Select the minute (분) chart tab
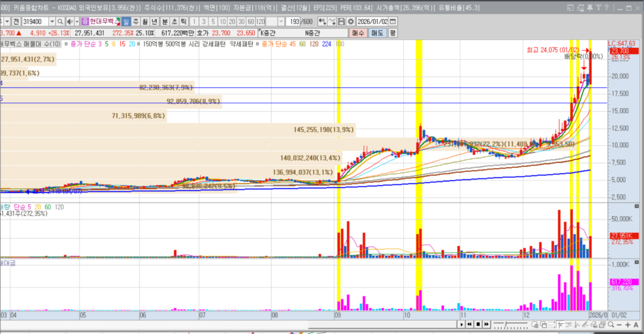 tap(165, 21)
